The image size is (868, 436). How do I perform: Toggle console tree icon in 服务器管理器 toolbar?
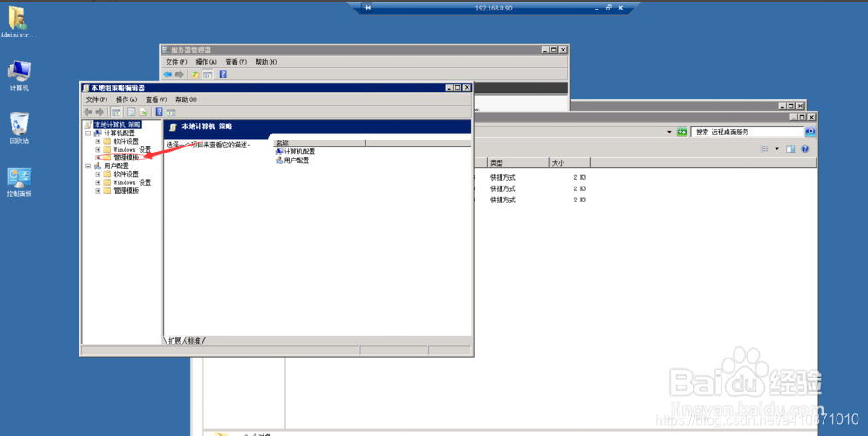tap(208, 74)
